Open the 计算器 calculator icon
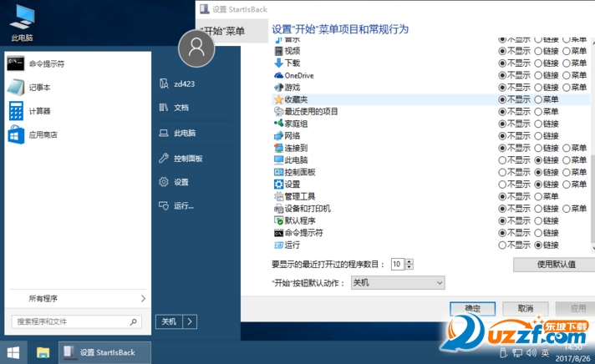 (x=16, y=111)
